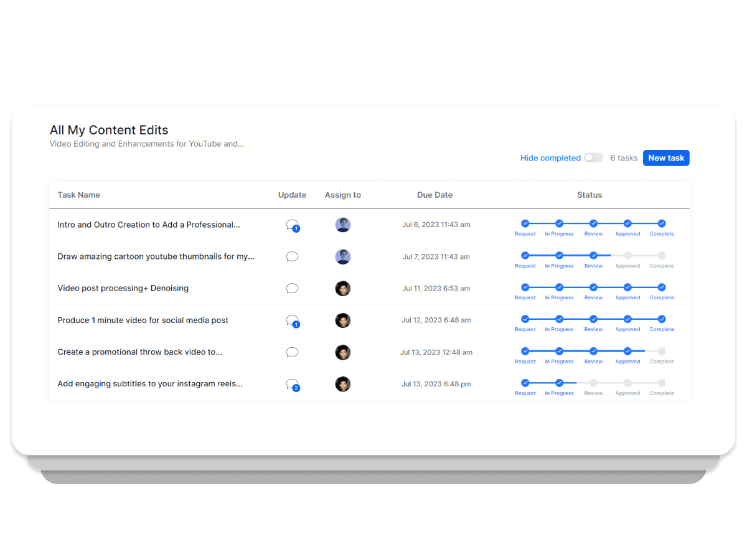
Task: Open comments for Video post processing task
Action: (x=292, y=288)
